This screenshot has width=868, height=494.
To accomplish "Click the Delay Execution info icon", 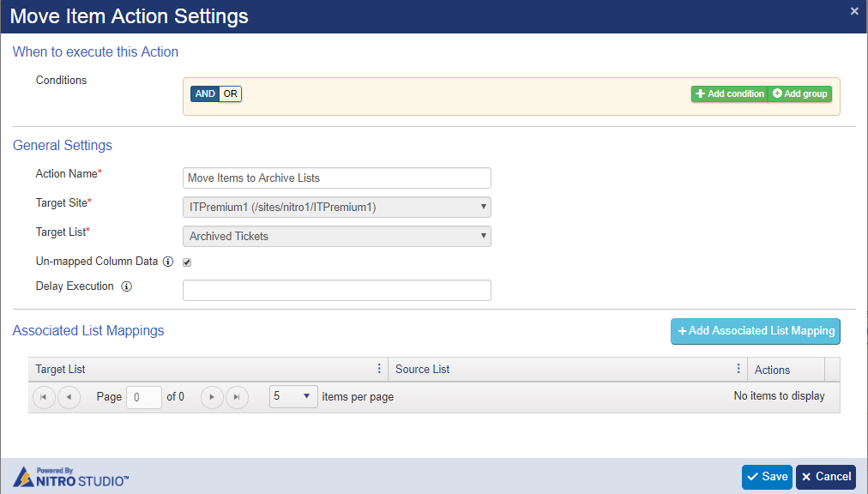I will click(126, 286).
